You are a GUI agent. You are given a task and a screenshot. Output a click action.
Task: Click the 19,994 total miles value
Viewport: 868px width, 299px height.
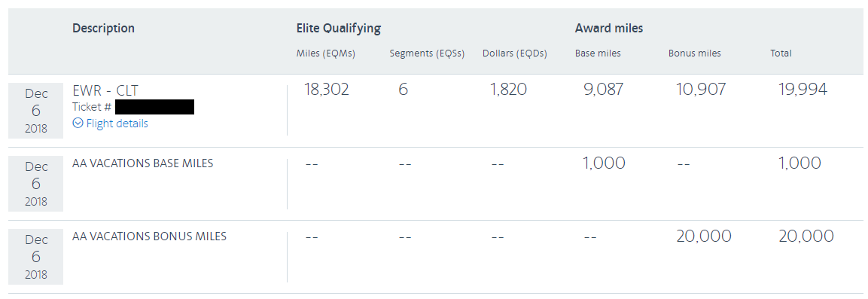[x=803, y=90]
